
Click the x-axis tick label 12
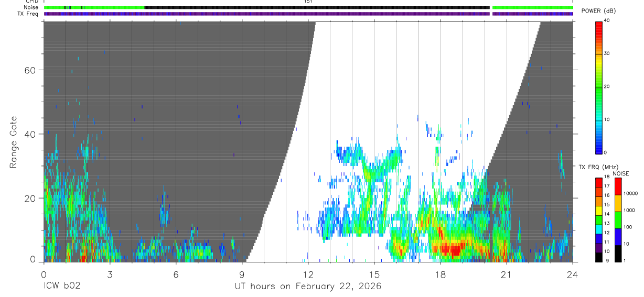[x=308, y=274]
